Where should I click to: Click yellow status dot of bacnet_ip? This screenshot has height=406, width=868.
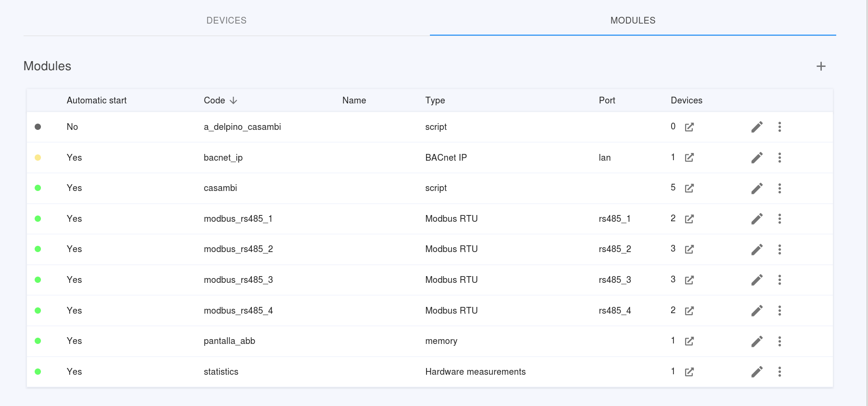(x=38, y=158)
